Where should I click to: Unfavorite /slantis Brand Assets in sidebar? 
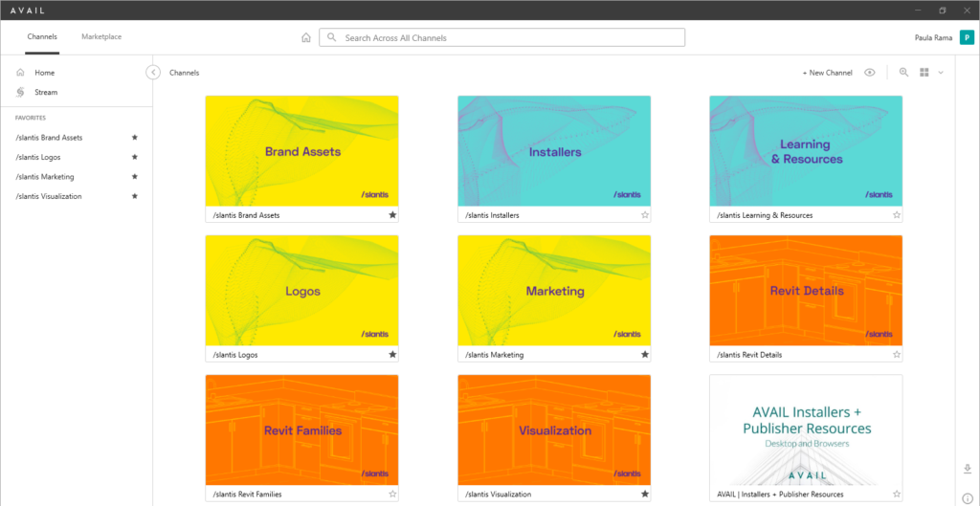click(x=134, y=138)
